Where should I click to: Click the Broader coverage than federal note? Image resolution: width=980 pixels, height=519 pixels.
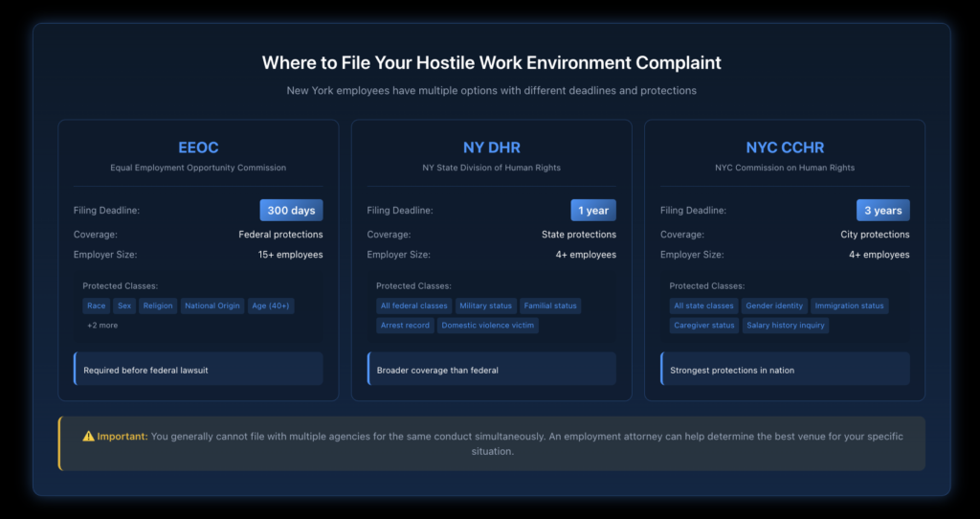pyautogui.click(x=491, y=371)
